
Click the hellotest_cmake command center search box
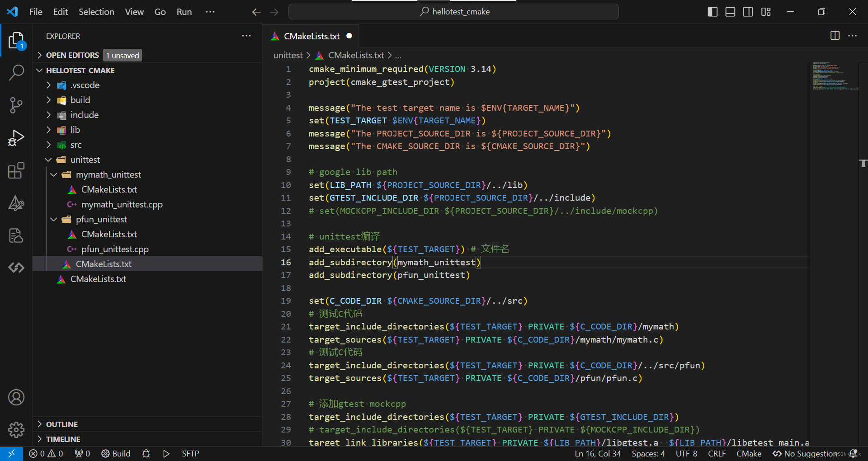(453, 12)
